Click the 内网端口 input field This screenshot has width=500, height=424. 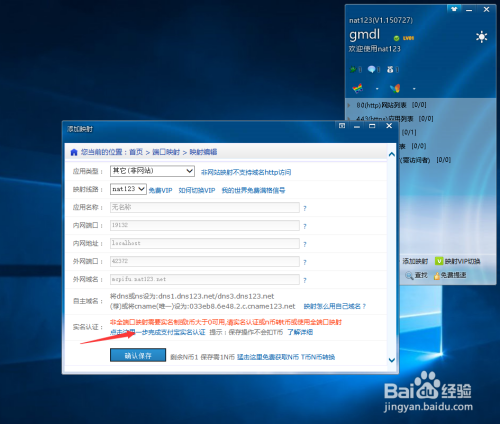click(x=205, y=225)
